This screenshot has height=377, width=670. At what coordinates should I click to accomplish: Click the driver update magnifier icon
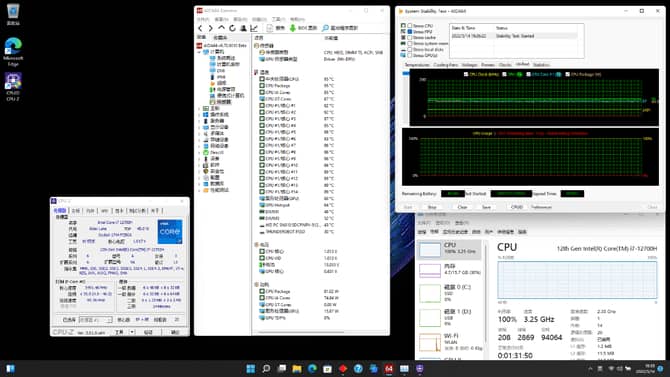(x=325, y=28)
